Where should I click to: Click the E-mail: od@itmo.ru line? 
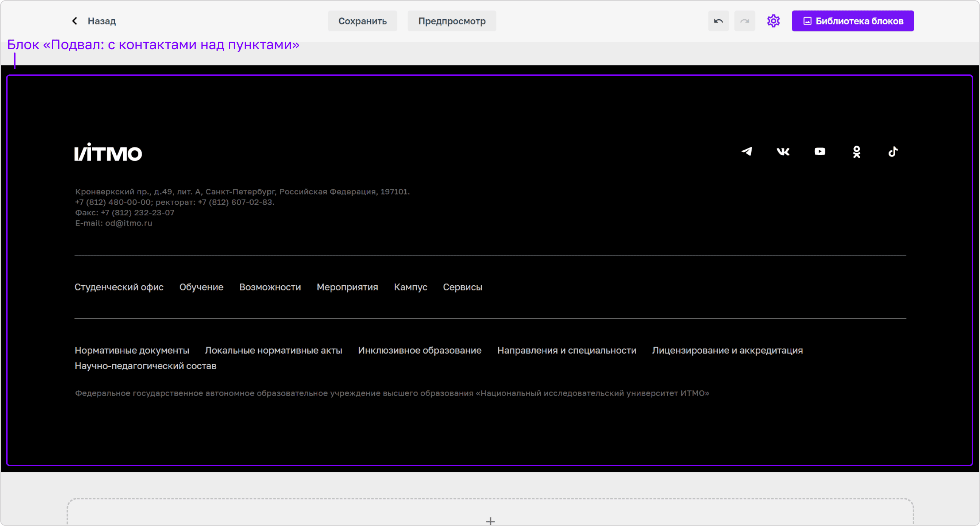click(x=114, y=223)
